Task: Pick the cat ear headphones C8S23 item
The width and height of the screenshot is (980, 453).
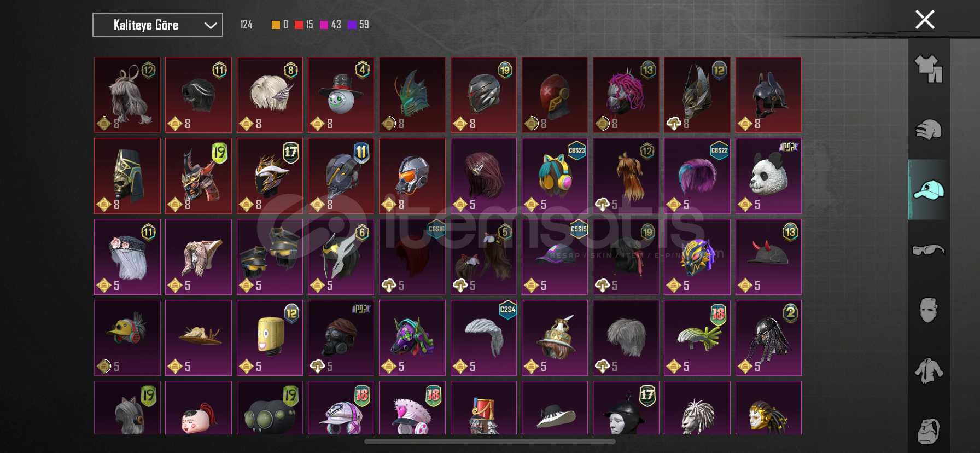Action: (x=555, y=176)
